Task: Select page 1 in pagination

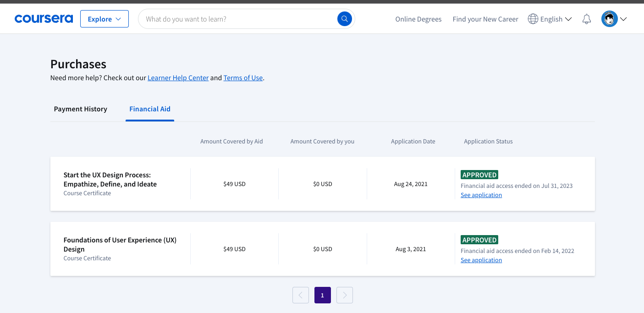Action: coord(322,295)
